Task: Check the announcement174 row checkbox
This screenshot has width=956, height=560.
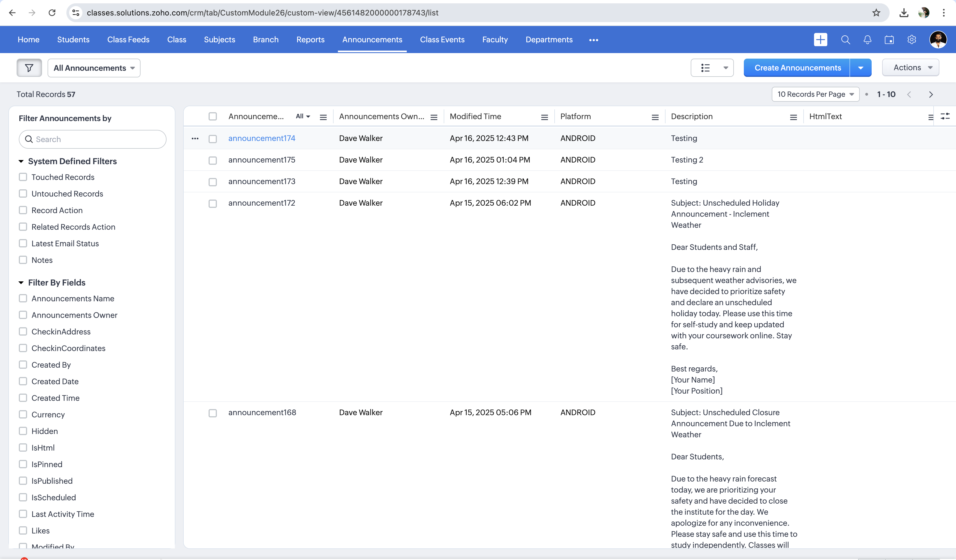Action: click(x=212, y=139)
